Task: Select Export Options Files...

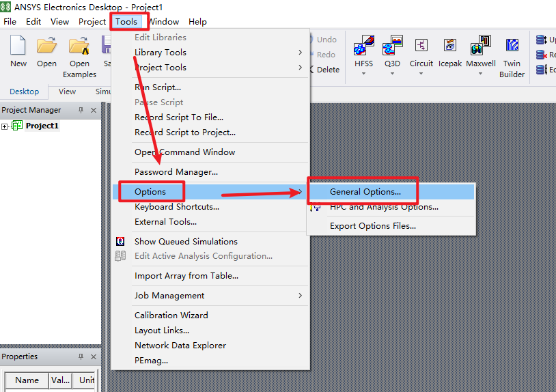Action: 373,226
